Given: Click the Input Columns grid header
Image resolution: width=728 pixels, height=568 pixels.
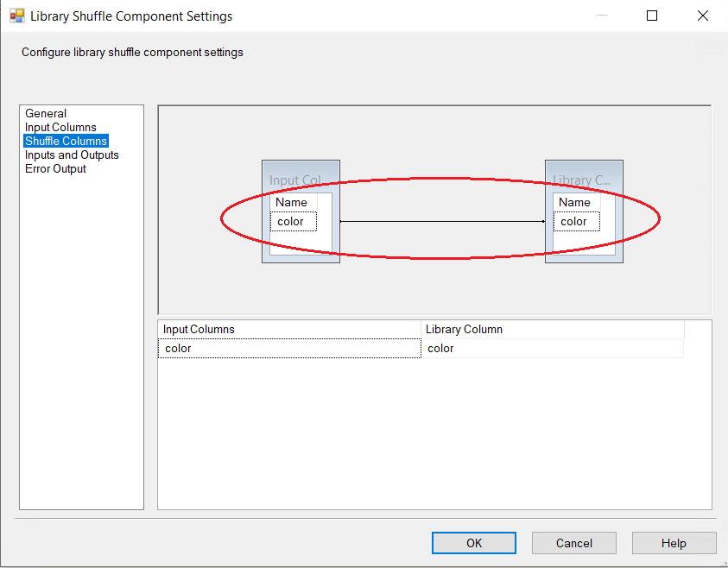Looking at the screenshot, I should tap(288, 329).
